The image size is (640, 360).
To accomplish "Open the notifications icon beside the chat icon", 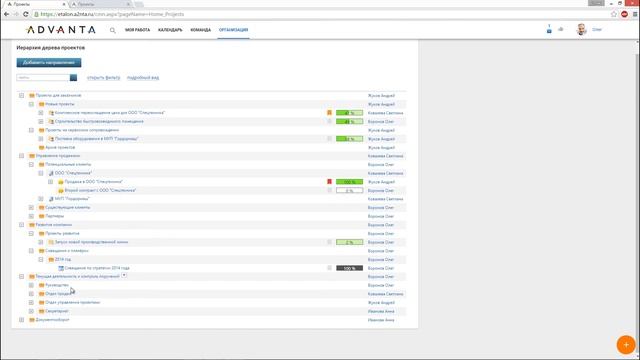I will tap(549, 29).
